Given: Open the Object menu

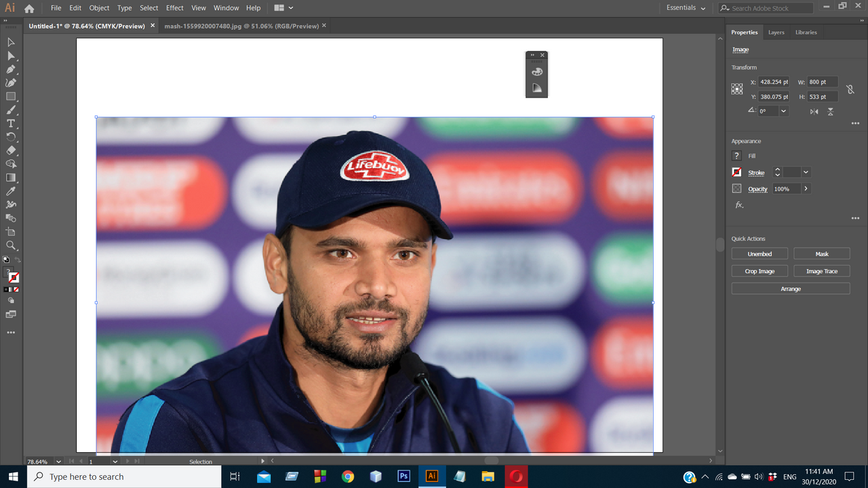Looking at the screenshot, I should 99,8.
